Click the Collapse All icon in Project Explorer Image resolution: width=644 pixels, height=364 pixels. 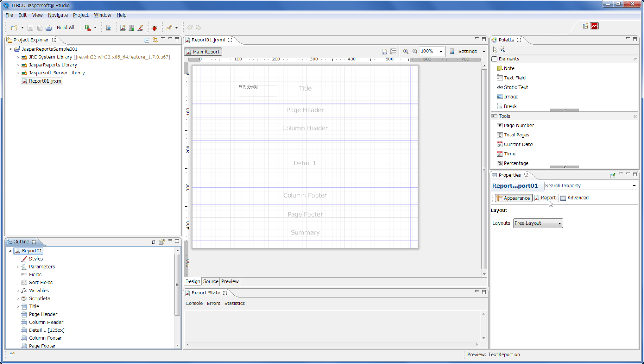tap(147, 40)
